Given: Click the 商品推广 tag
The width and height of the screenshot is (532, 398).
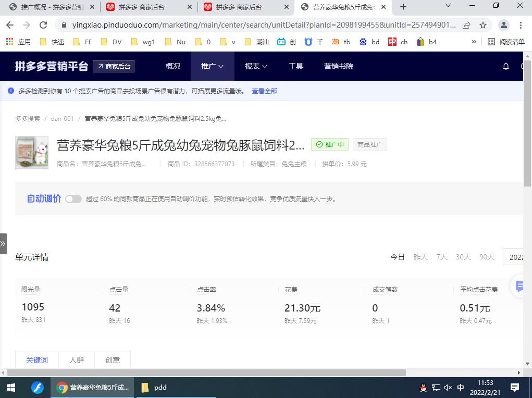Looking at the screenshot, I should (370, 144).
